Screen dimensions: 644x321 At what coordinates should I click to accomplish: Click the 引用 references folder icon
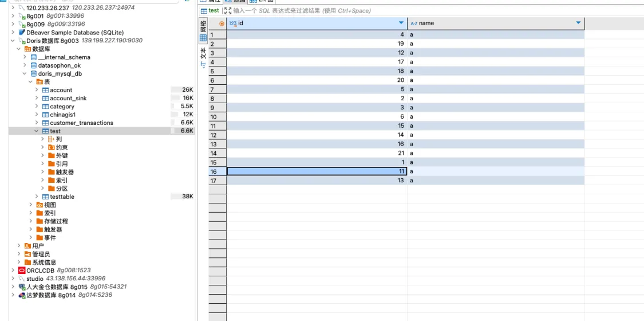pyautogui.click(x=51, y=164)
